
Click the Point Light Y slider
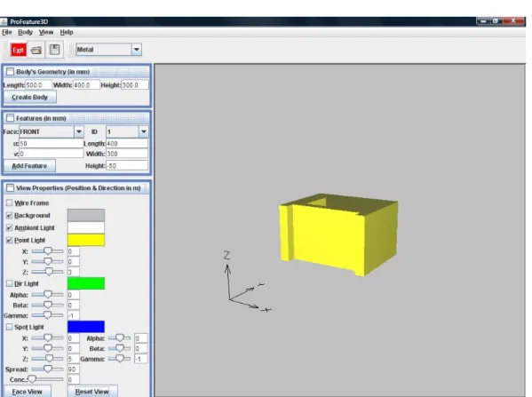[47, 262]
